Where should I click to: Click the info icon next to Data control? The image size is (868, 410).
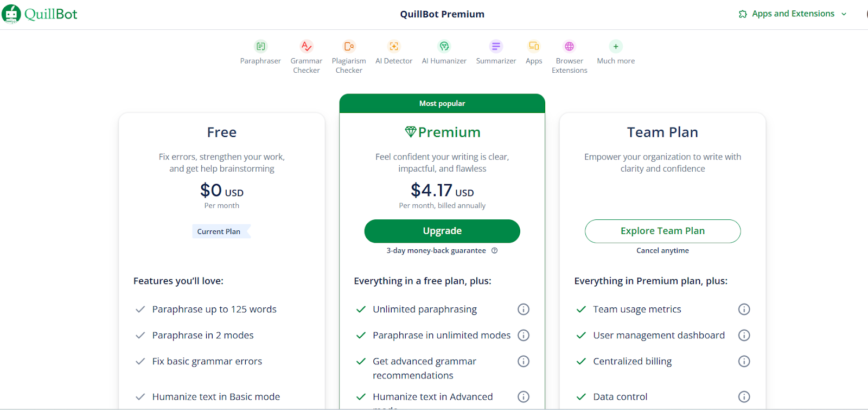tap(744, 396)
